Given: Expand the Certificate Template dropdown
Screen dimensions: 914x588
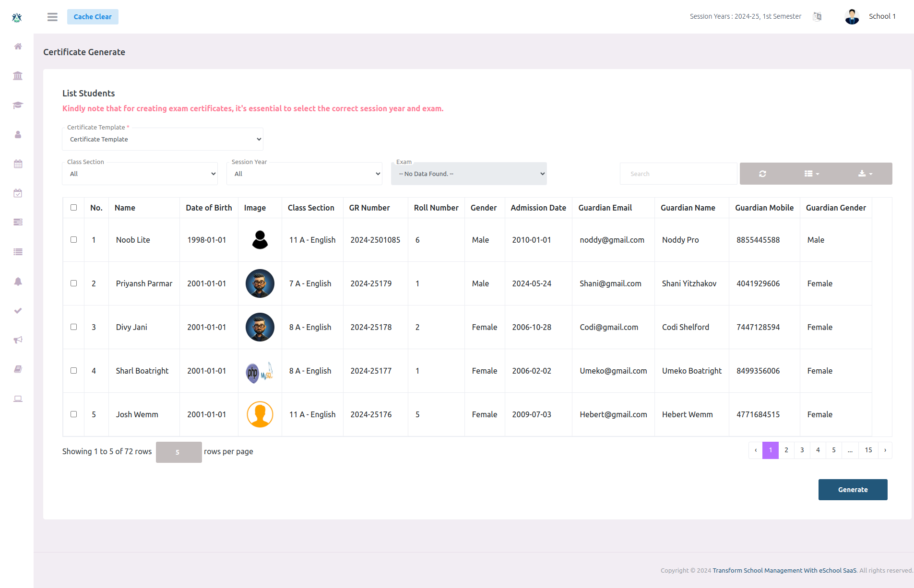Looking at the screenshot, I should [x=163, y=140].
